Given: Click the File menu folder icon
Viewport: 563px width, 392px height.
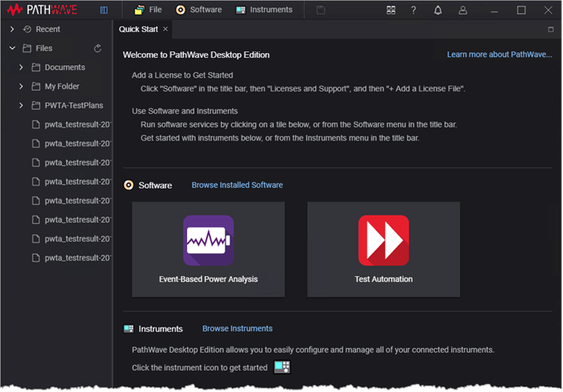Looking at the screenshot, I should click(x=139, y=10).
